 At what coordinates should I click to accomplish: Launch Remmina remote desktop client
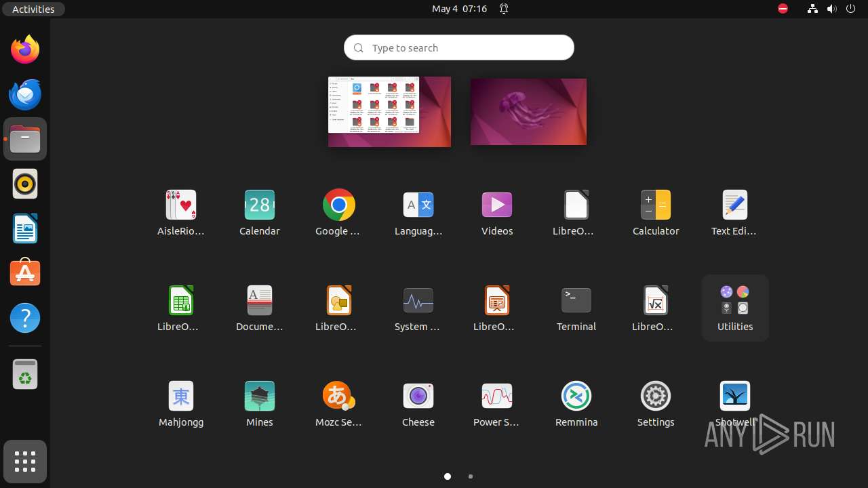(x=576, y=404)
